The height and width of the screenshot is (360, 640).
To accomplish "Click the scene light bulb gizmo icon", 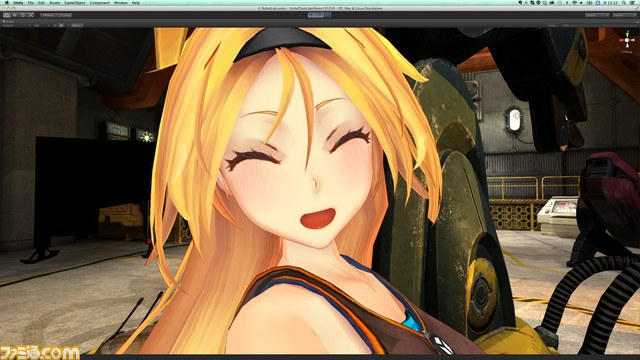I will [146, 136].
